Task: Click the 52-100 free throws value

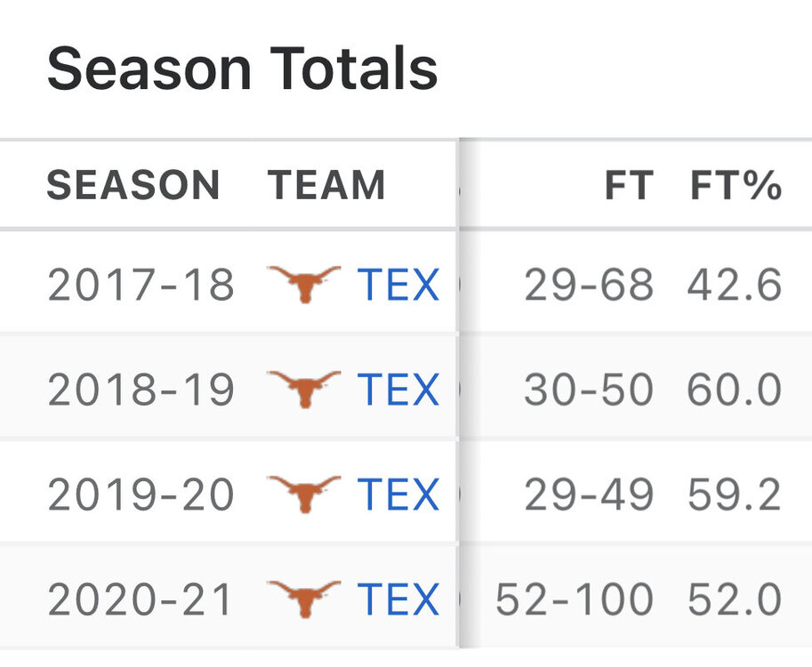Action: point(575,600)
